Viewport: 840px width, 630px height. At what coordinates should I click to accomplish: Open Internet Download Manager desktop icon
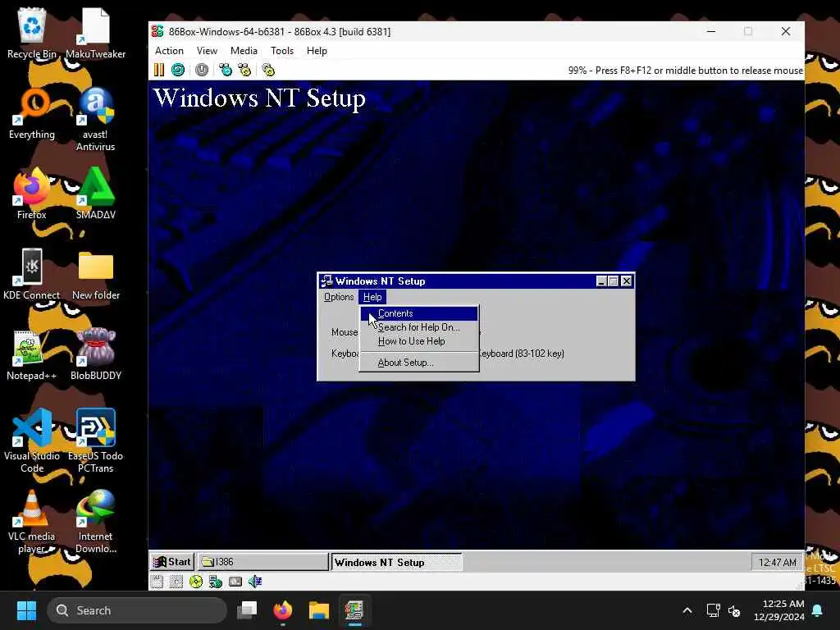[x=95, y=521]
